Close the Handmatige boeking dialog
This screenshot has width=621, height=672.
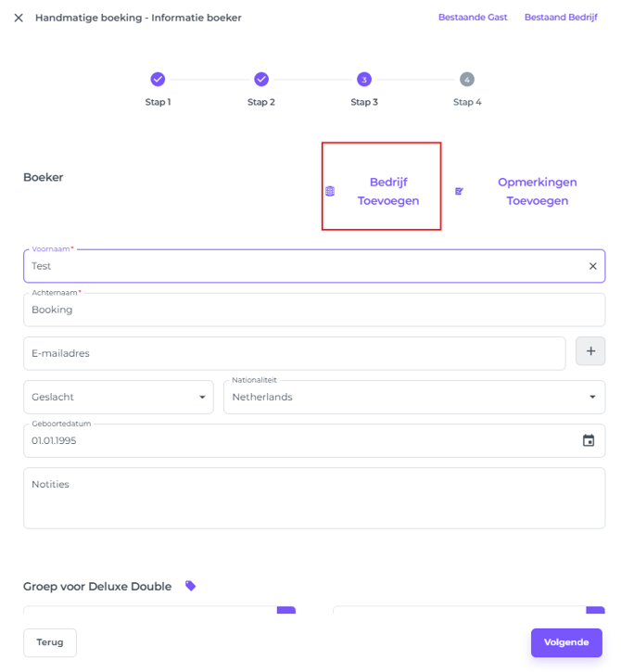point(19,18)
